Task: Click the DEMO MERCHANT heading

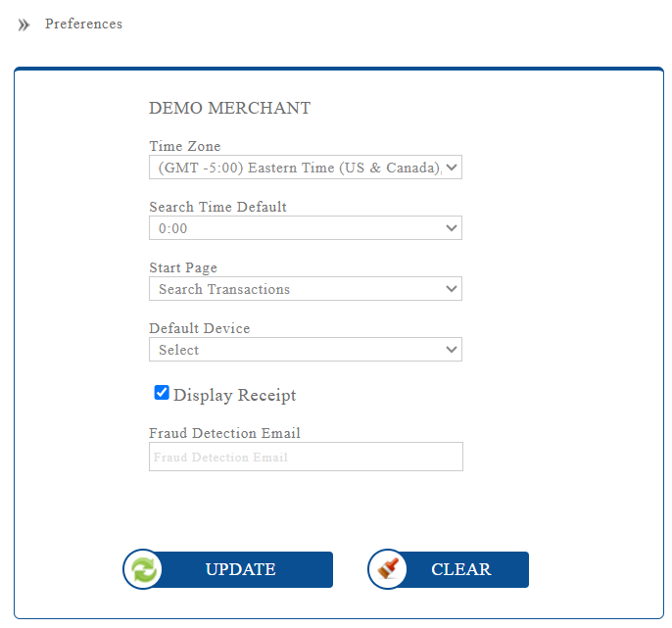Action: [x=229, y=108]
